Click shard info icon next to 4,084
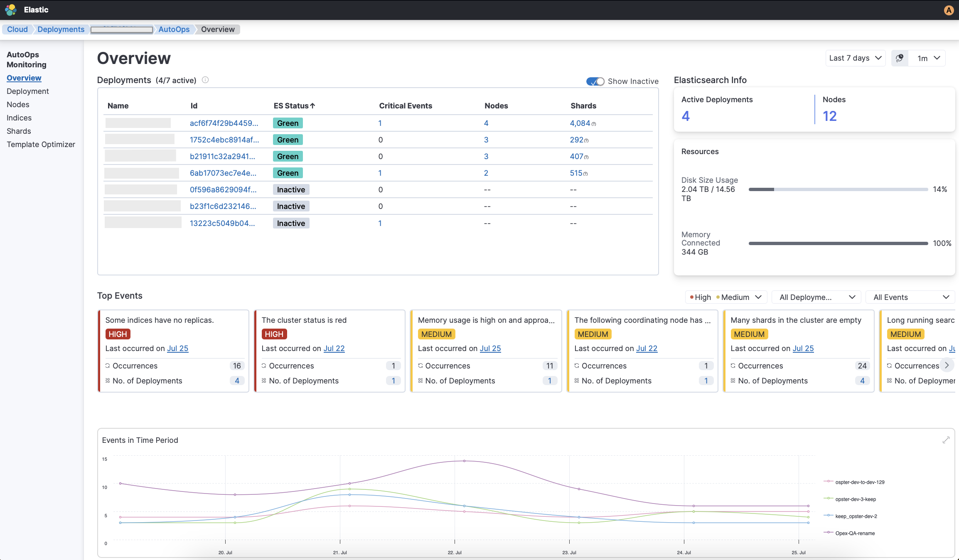The height and width of the screenshot is (560, 959). coord(594,124)
